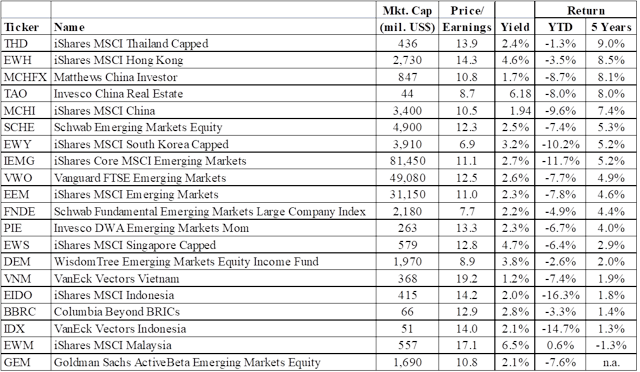640x372 pixels.
Task: Click IEMG market cap value 81,450
Action: coord(407,161)
